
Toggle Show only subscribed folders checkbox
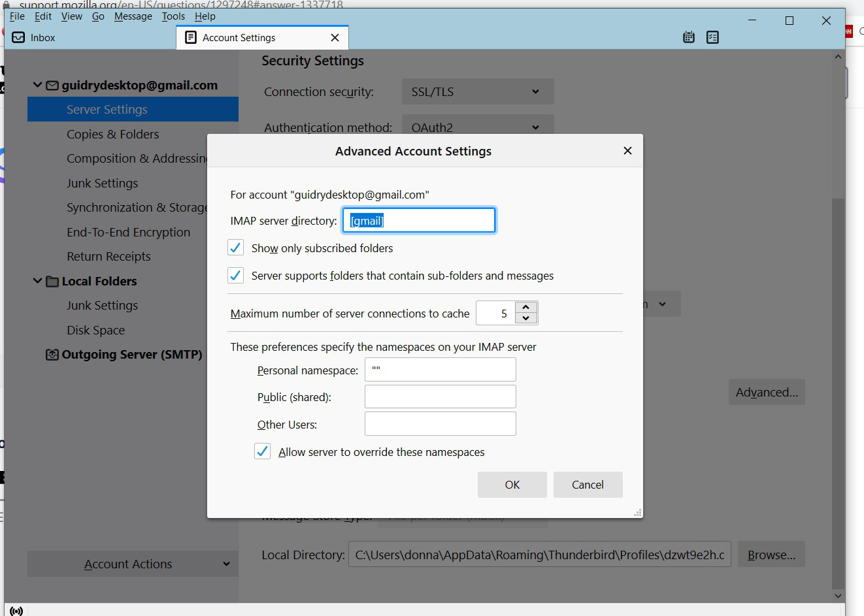click(x=235, y=248)
